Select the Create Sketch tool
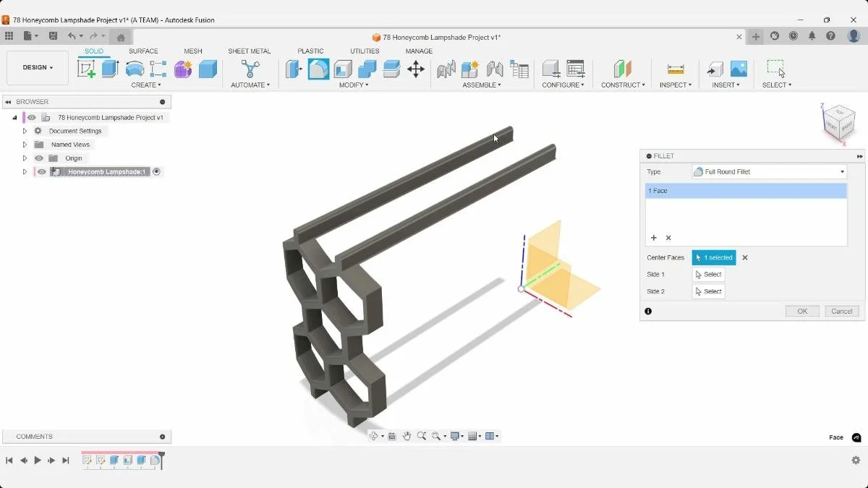Viewport: 868px width, 488px height. (86, 69)
